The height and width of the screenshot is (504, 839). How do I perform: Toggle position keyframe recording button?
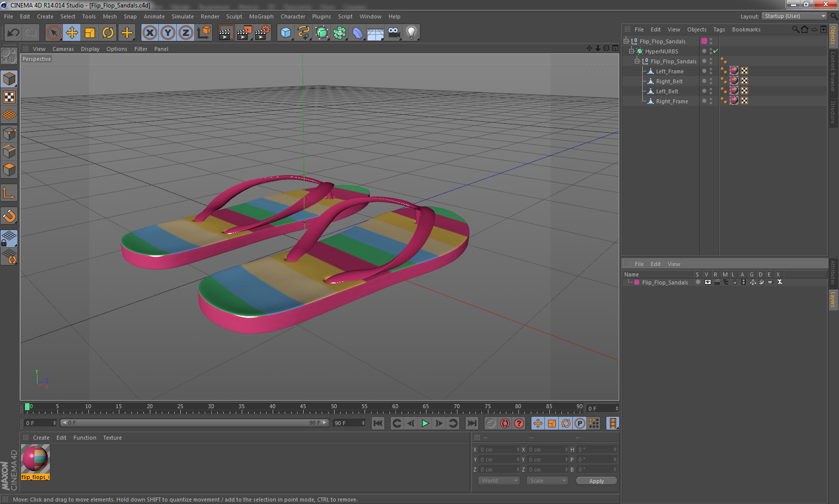coord(538,423)
